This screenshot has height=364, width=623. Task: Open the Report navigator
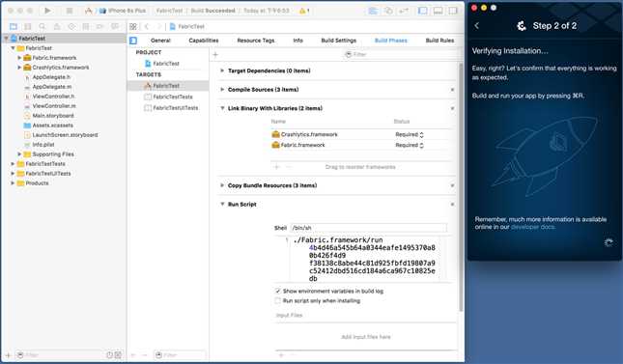115,27
